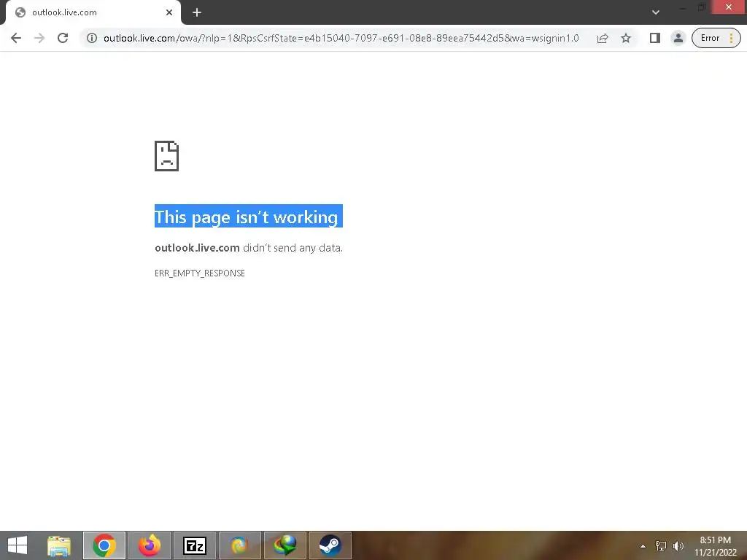Click the ERR_EMPTY_RESPONSE error code
This screenshot has width=747, height=560.
click(200, 273)
